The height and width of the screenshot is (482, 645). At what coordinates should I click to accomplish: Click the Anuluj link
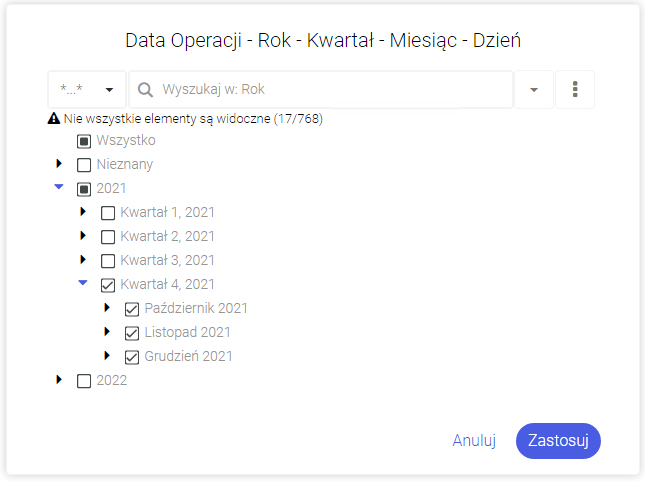(474, 440)
